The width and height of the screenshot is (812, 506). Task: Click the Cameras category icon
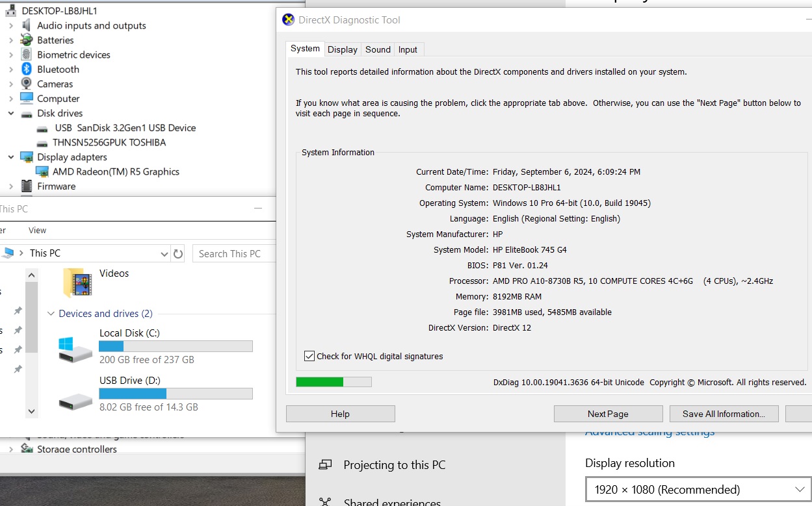27,84
